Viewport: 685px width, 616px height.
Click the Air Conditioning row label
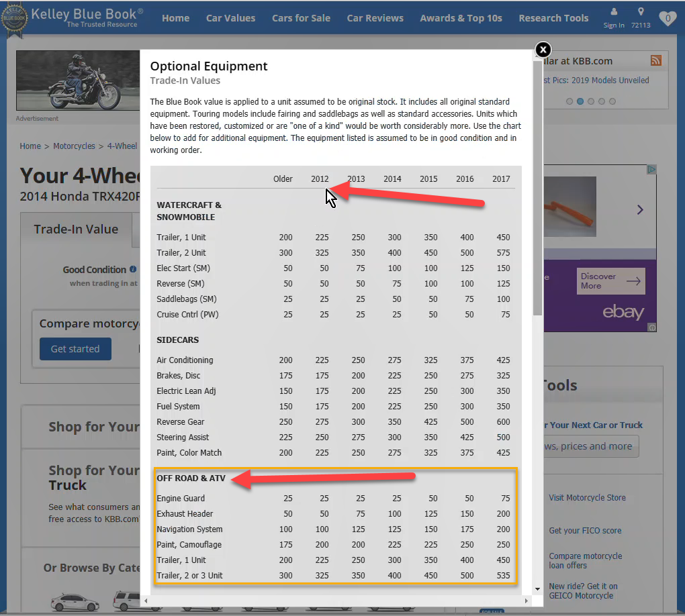(x=185, y=360)
